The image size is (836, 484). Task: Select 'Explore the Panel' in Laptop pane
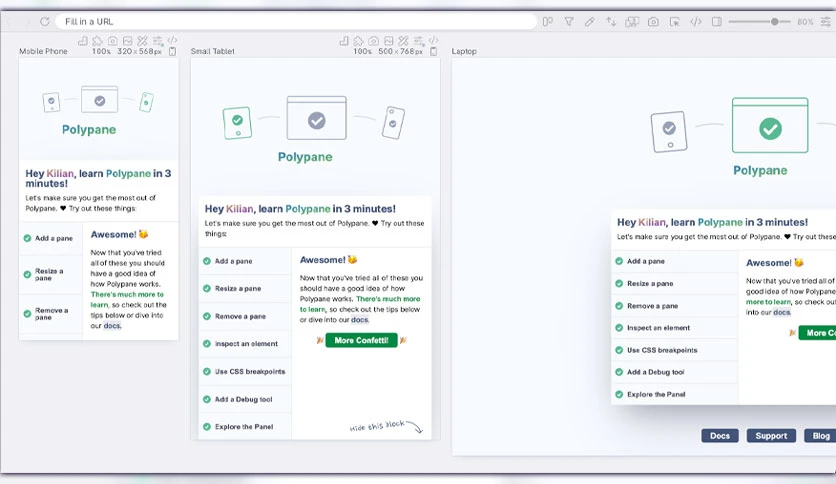pyautogui.click(x=674, y=394)
